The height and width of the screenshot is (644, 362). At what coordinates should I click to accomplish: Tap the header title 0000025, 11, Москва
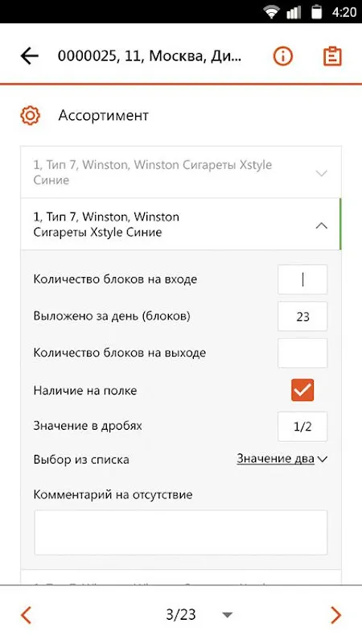[x=150, y=56]
